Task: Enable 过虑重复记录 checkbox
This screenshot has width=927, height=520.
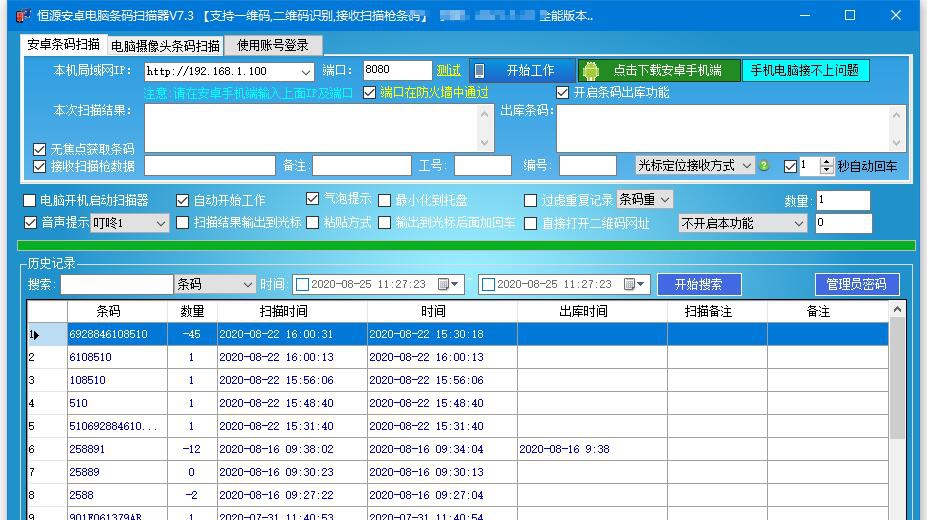Action: click(530, 201)
